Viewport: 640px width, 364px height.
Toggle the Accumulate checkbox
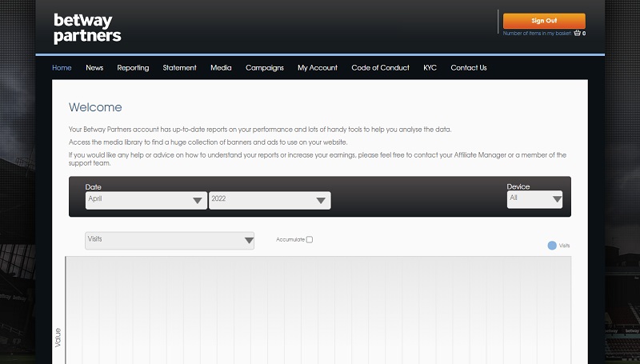pyautogui.click(x=310, y=239)
